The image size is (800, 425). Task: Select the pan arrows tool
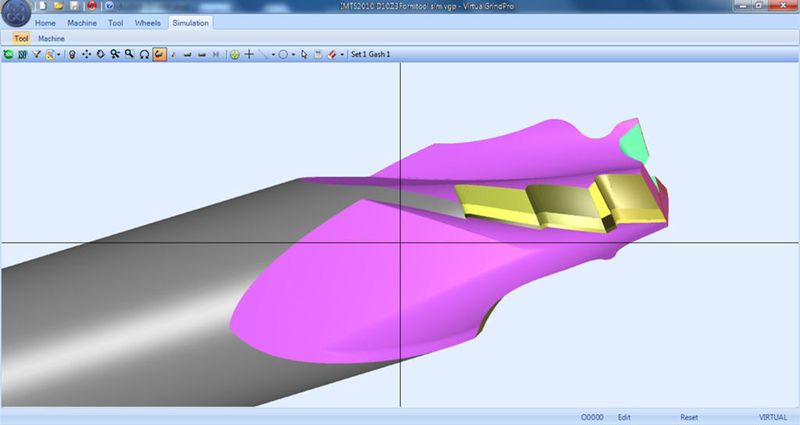point(86,54)
